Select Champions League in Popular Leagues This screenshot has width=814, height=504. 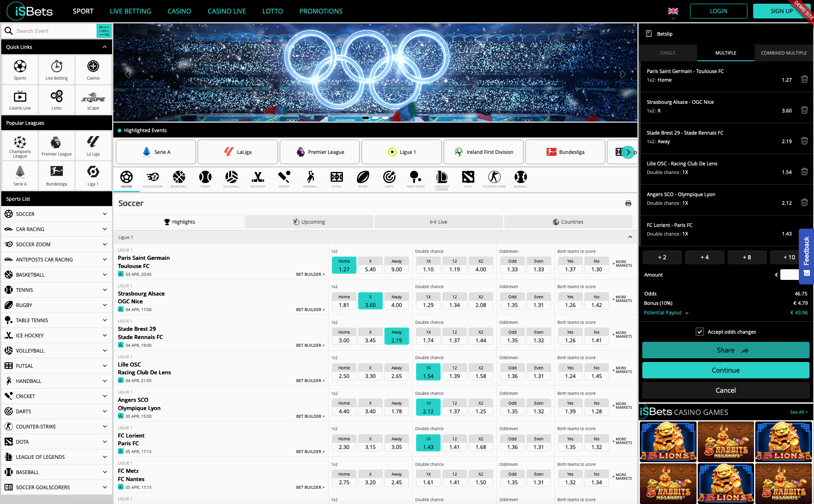(20, 145)
